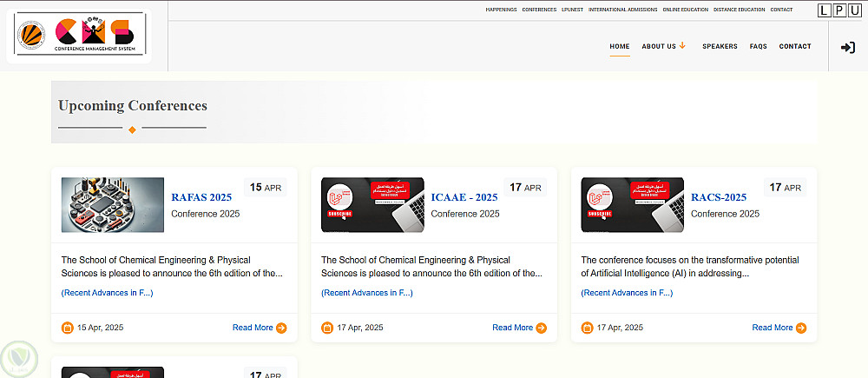Screen dimensions: 868x378
Task: Click arrow circle on RACS-2025 Read More
Action: pos(801,328)
